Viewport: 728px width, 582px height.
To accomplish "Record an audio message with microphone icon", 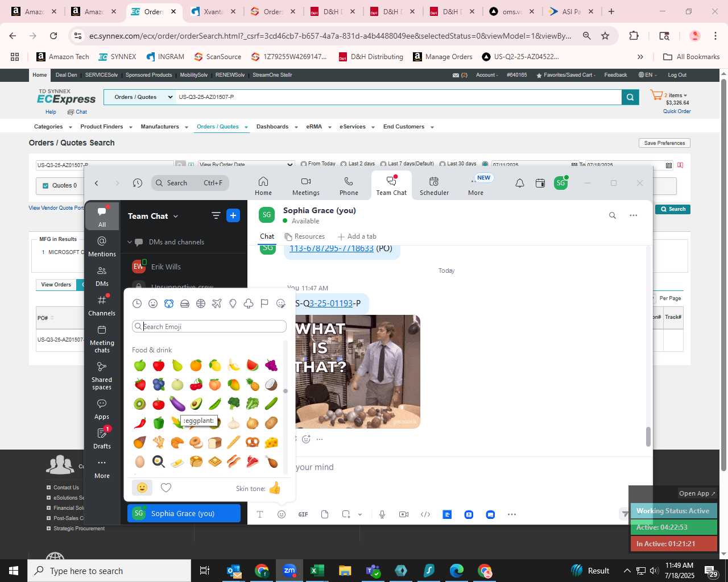I will pyautogui.click(x=382, y=514).
